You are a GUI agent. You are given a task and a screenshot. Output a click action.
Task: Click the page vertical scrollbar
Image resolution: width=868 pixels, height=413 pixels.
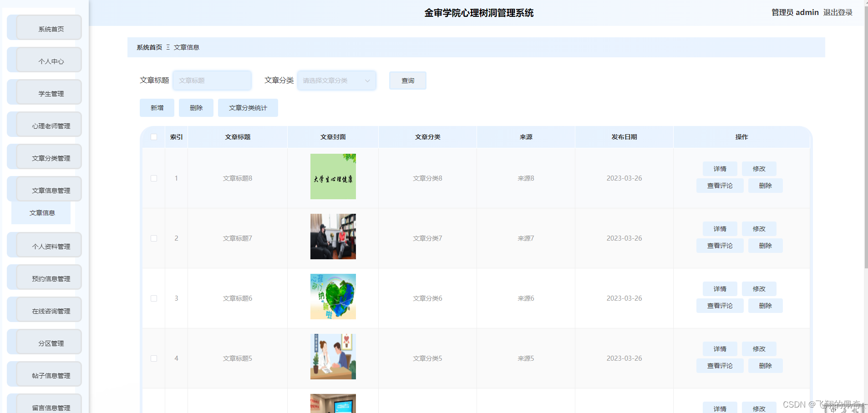pos(866,136)
